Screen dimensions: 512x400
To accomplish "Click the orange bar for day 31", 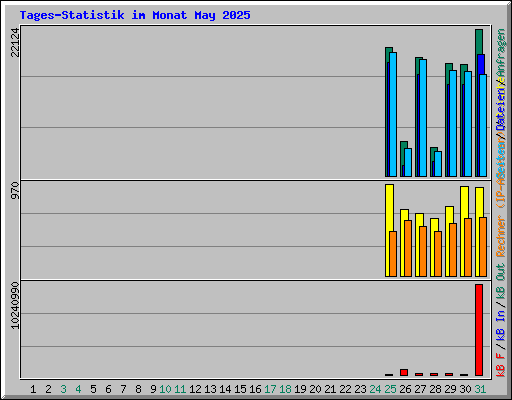I will pyautogui.click(x=483, y=247).
